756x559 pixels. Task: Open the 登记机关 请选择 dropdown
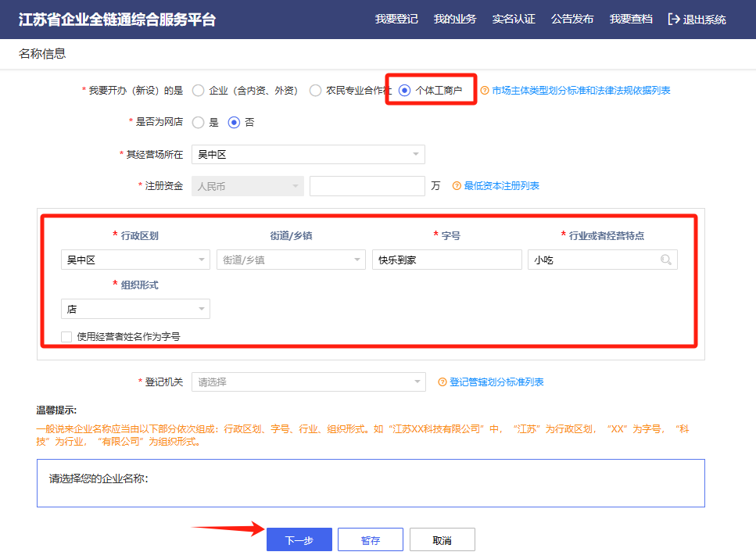click(x=309, y=382)
